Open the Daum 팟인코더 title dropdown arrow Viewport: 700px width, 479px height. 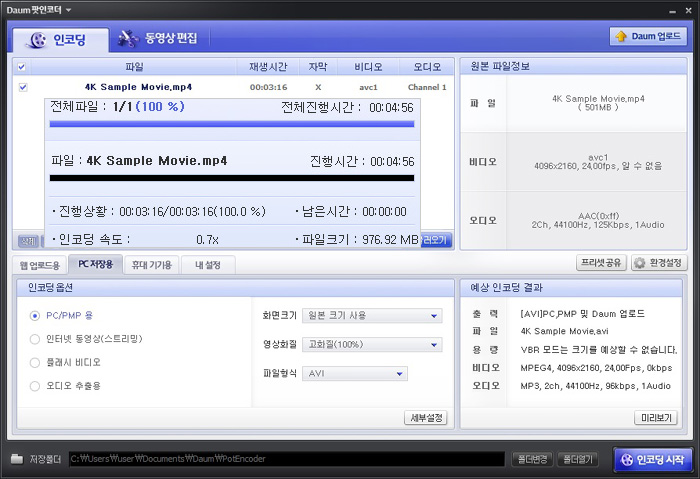click(68, 10)
